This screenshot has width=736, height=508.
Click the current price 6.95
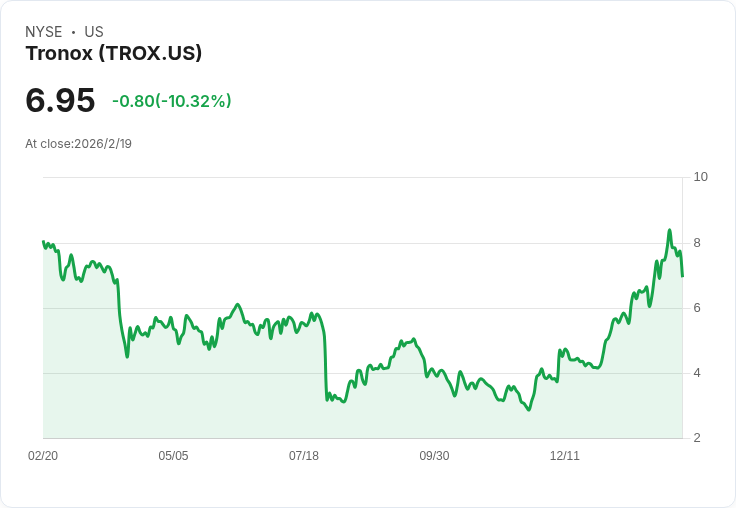(60, 101)
